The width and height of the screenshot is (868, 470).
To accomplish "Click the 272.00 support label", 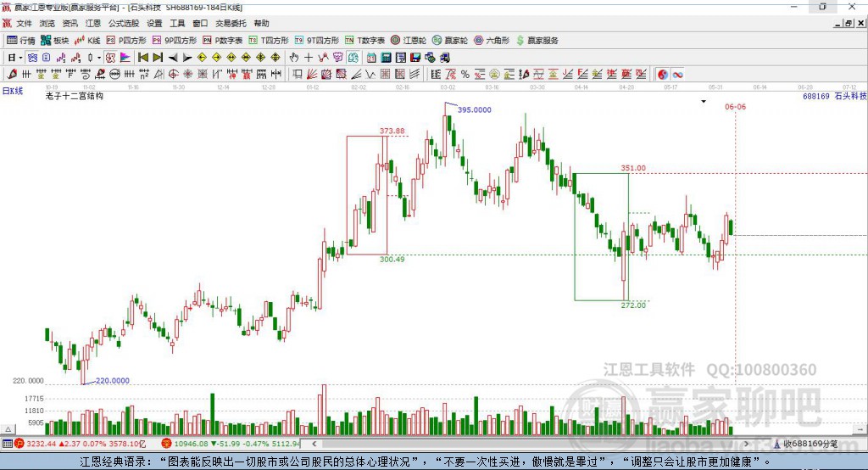I will coord(633,305).
